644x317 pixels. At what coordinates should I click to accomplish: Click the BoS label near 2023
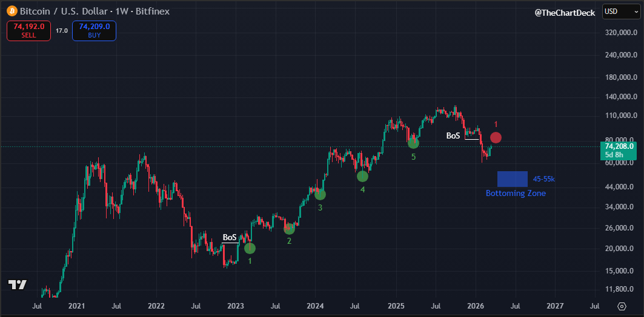click(x=230, y=237)
